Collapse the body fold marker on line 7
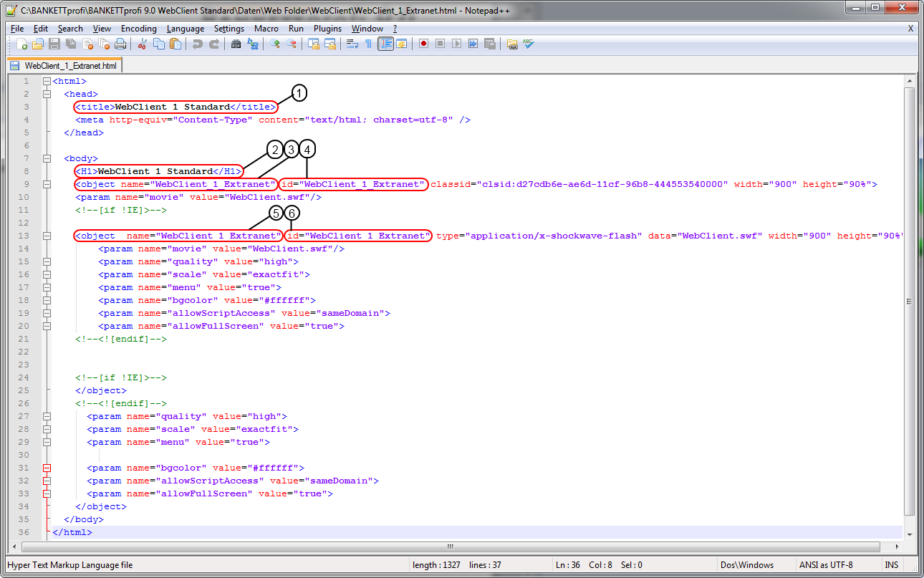924x578 pixels. tap(47, 159)
